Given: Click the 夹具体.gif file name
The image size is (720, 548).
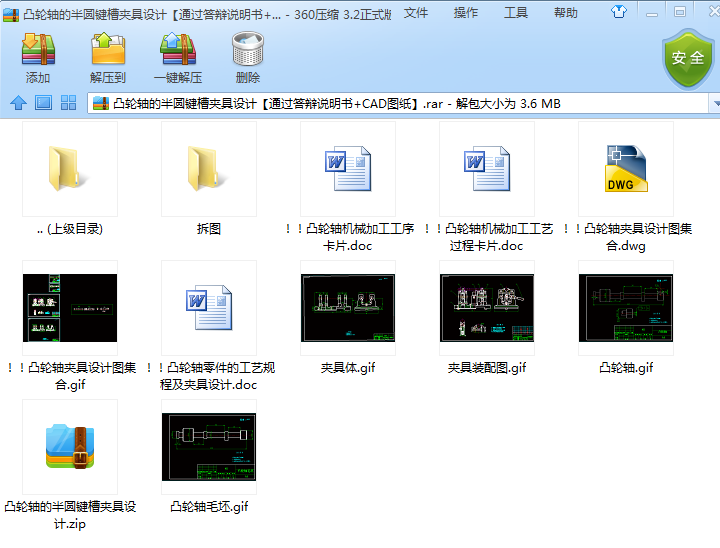Looking at the screenshot, I should pos(348,367).
